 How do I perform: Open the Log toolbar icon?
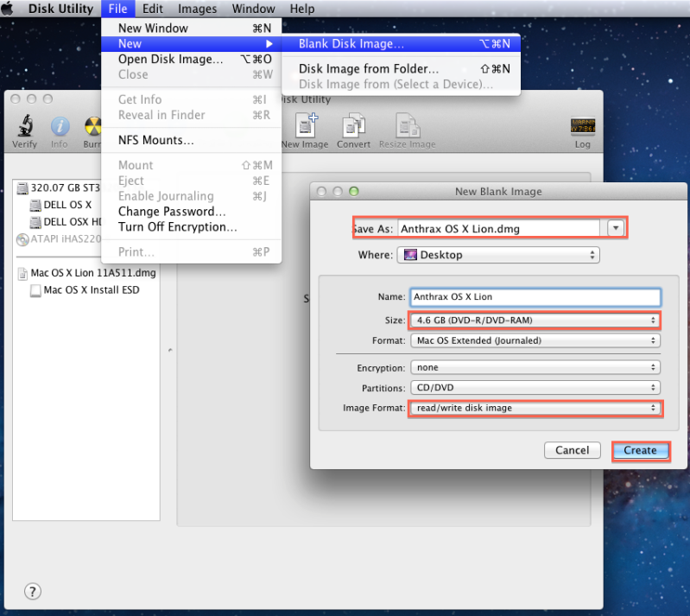click(583, 125)
